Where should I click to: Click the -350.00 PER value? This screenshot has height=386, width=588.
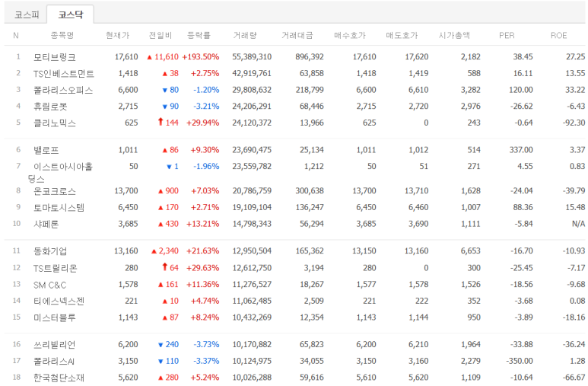(520, 361)
